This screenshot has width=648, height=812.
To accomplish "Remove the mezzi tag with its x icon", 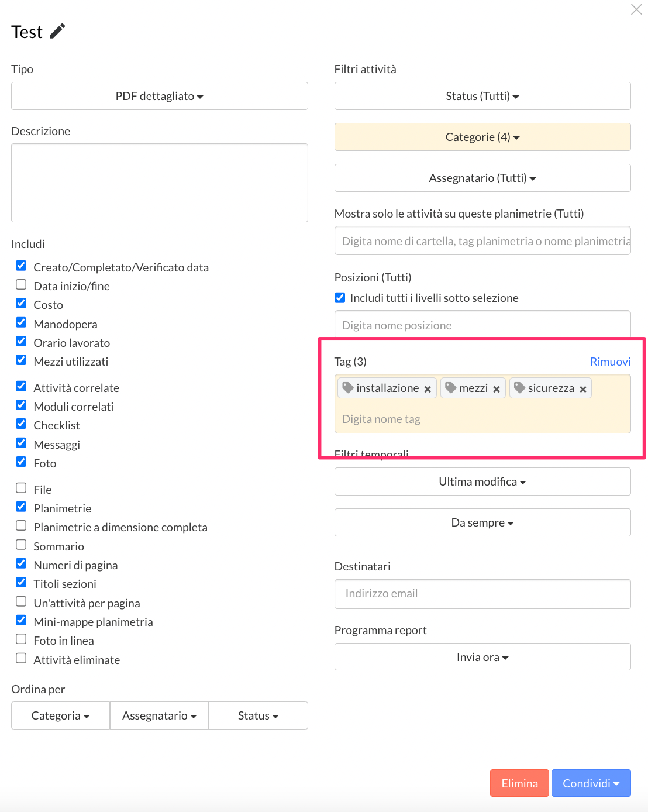I will 496,389.
